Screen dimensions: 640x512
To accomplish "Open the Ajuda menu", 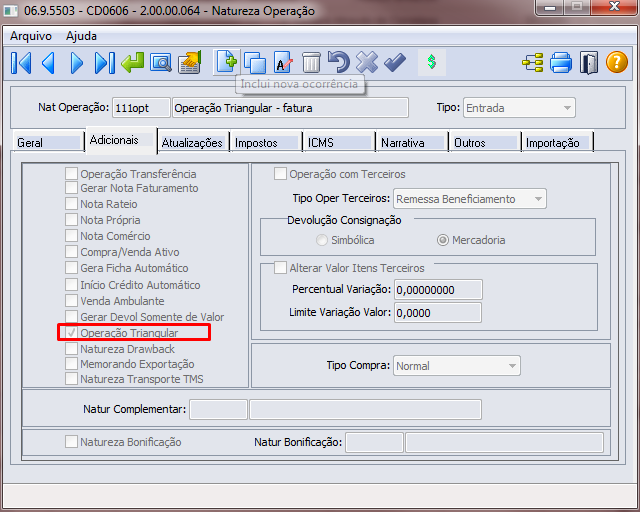I will click(81, 36).
